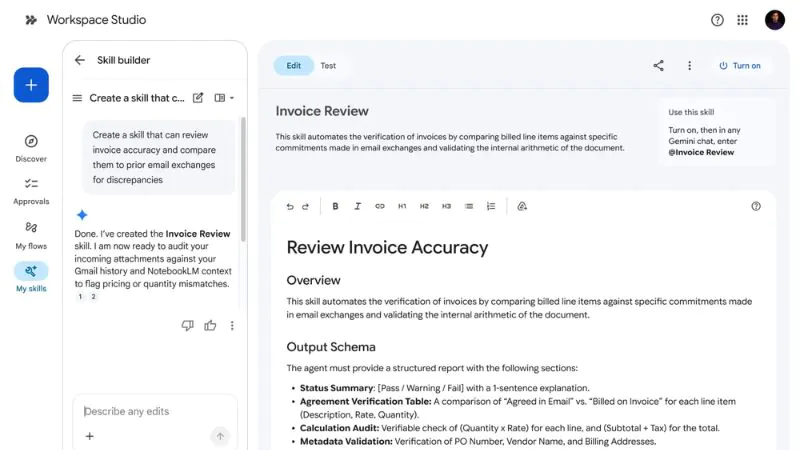800x450 pixels.
Task: Click the Output Schema heading
Action: tap(331, 347)
